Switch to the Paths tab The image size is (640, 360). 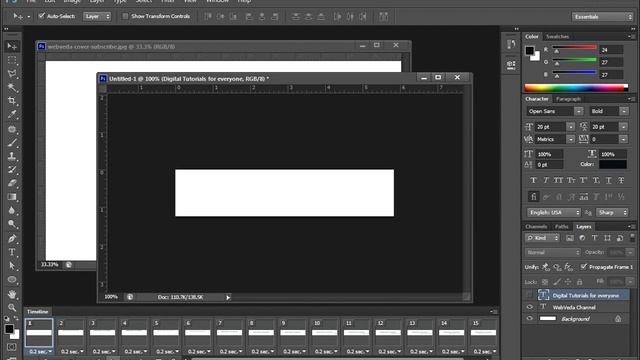tap(561, 227)
